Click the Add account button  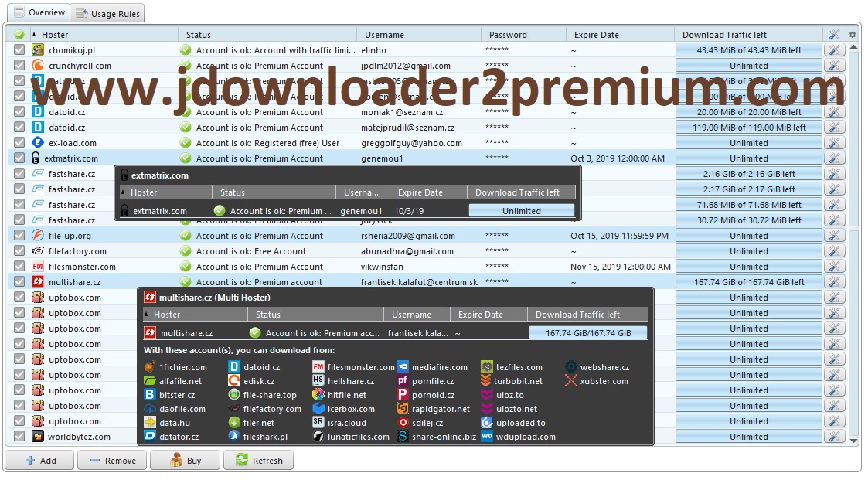click(39, 460)
